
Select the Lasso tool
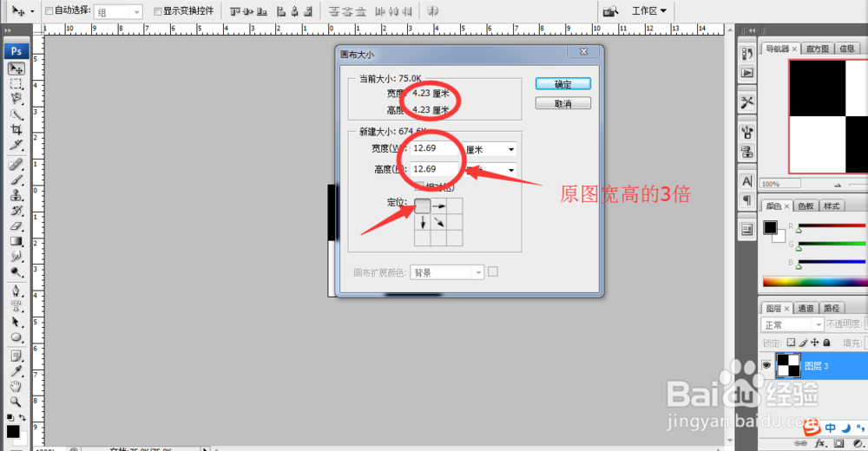[x=16, y=99]
